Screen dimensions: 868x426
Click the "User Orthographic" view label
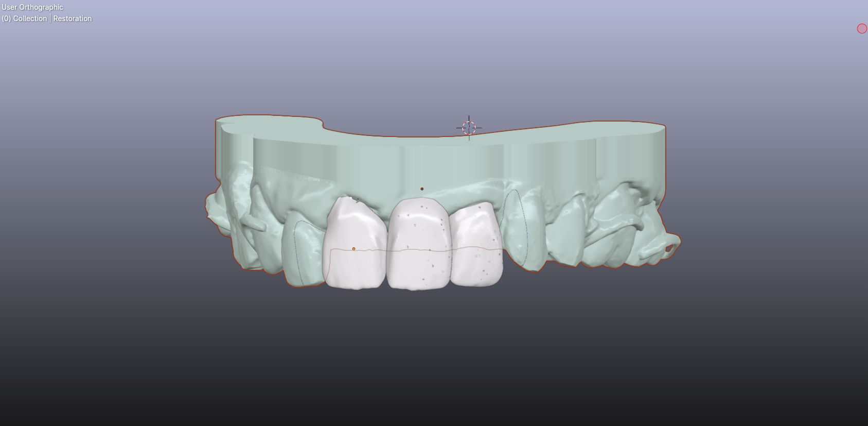coord(32,7)
